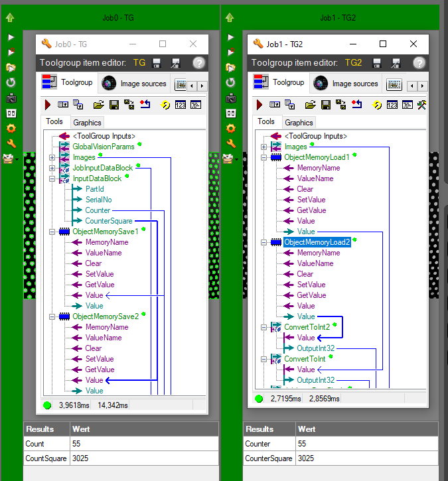This screenshot has height=481, width=448.
Task: Click red-blue import arrow icon in Job0 toolbar
Action: (x=145, y=105)
